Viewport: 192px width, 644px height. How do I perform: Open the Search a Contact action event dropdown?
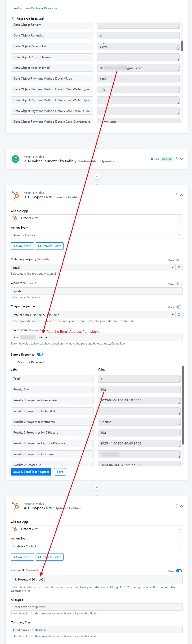[97, 235]
